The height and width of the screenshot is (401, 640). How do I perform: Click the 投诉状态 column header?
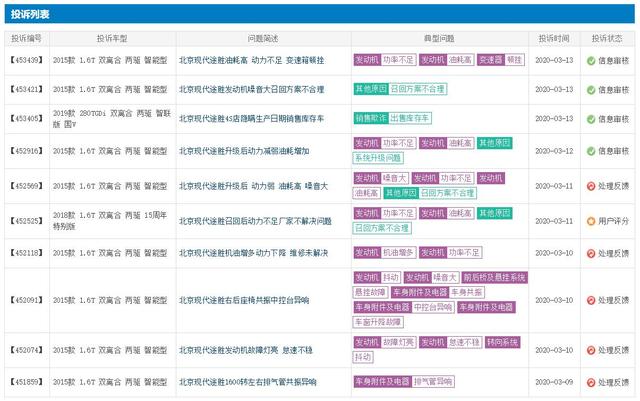pos(607,38)
